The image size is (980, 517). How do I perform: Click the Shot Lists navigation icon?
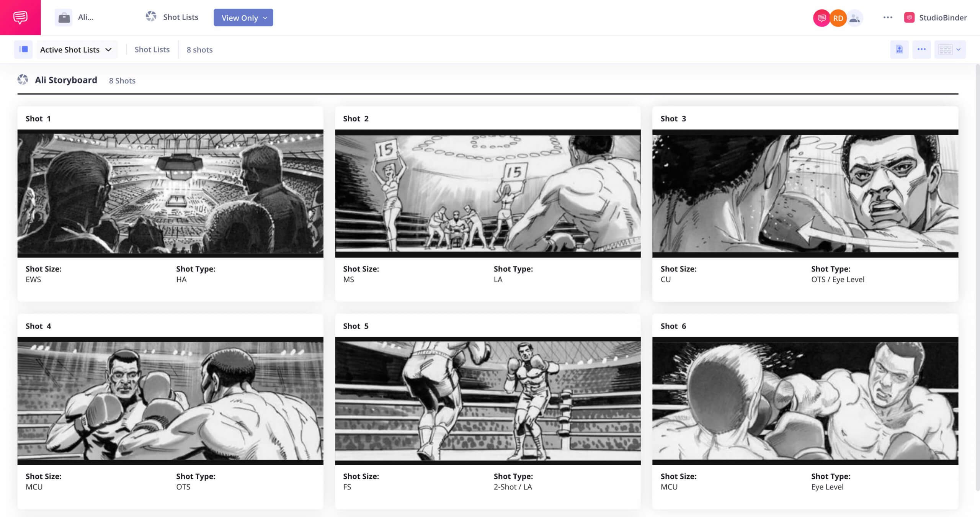tap(152, 17)
